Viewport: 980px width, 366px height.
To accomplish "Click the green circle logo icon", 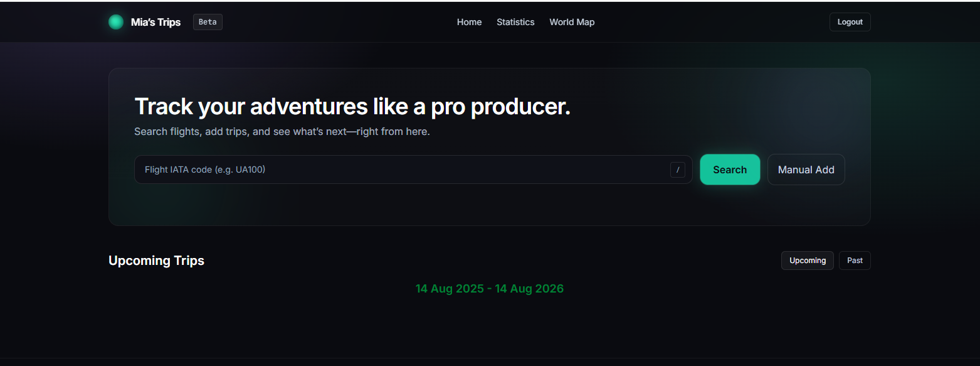I will 116,22.
